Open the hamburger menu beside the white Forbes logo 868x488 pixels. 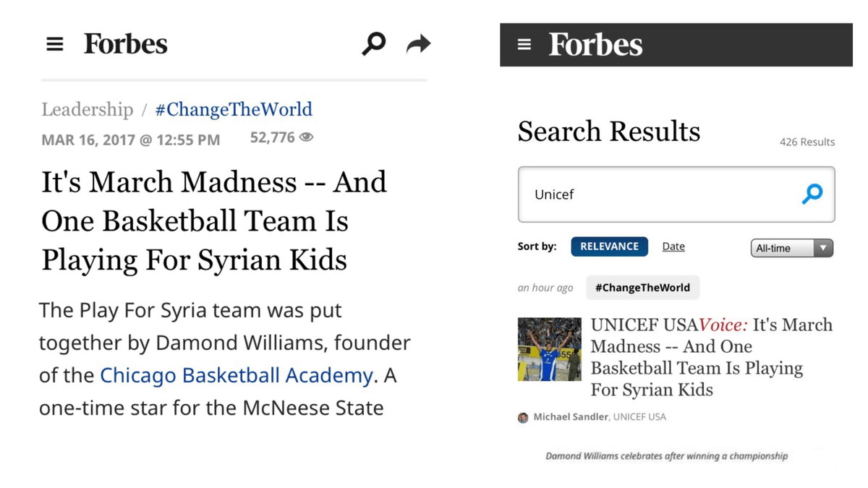click(55, 45)
